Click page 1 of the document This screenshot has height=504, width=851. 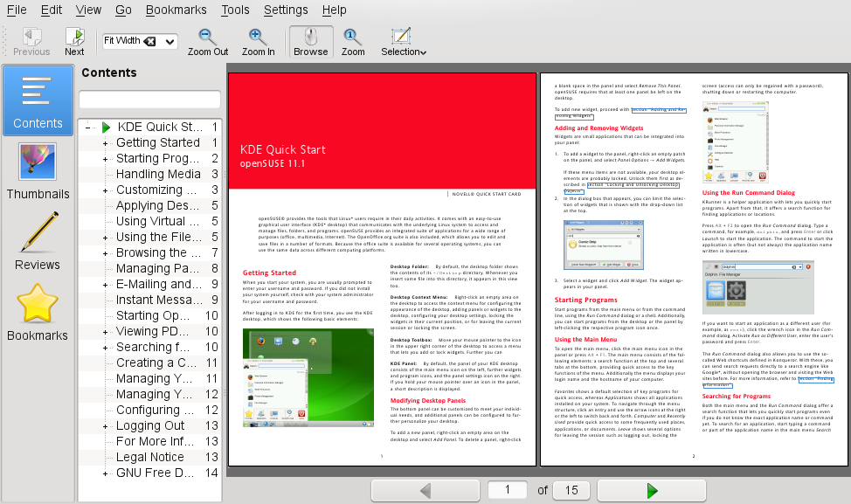click(382, 270)
